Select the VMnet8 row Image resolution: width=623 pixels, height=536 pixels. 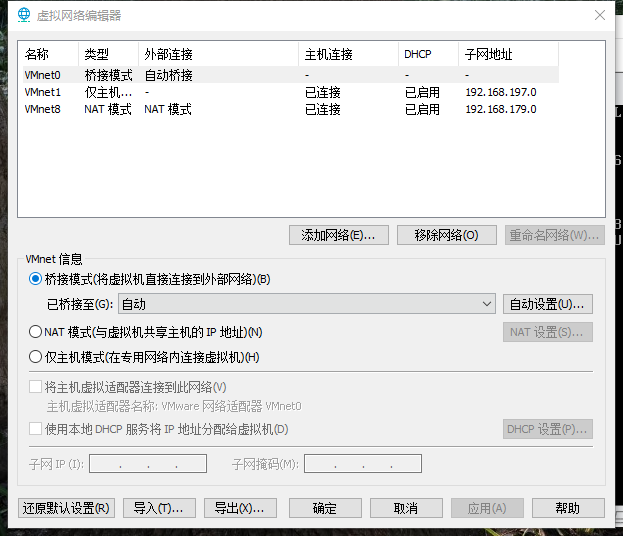[290, 109]
